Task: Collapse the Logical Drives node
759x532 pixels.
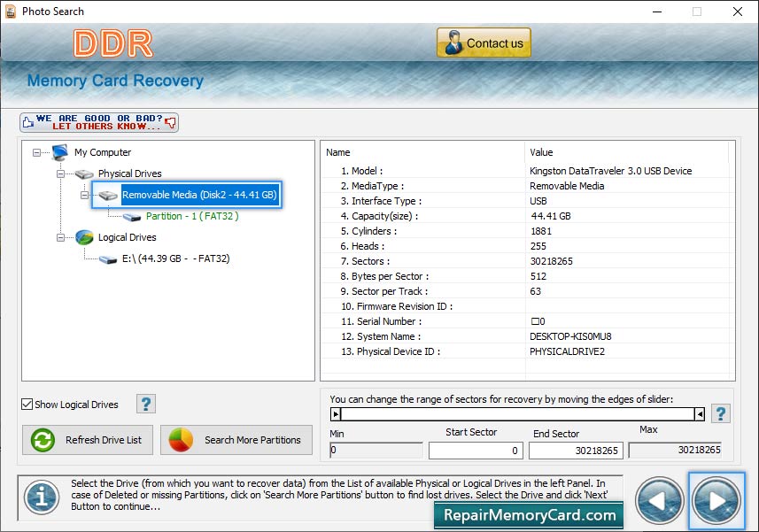Action: click(x=60, y=237)
